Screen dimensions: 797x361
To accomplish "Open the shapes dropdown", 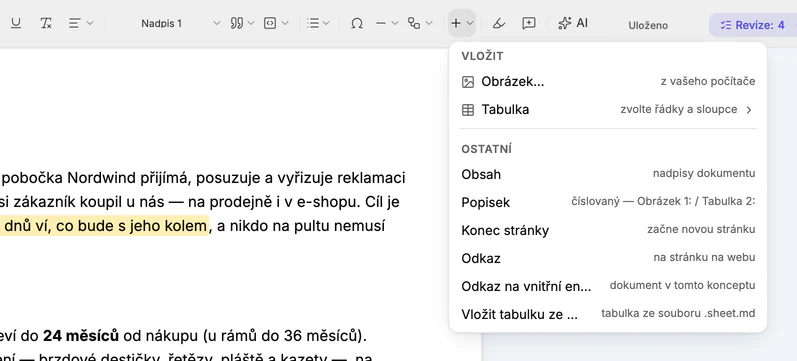I will [x=420, y=23].
